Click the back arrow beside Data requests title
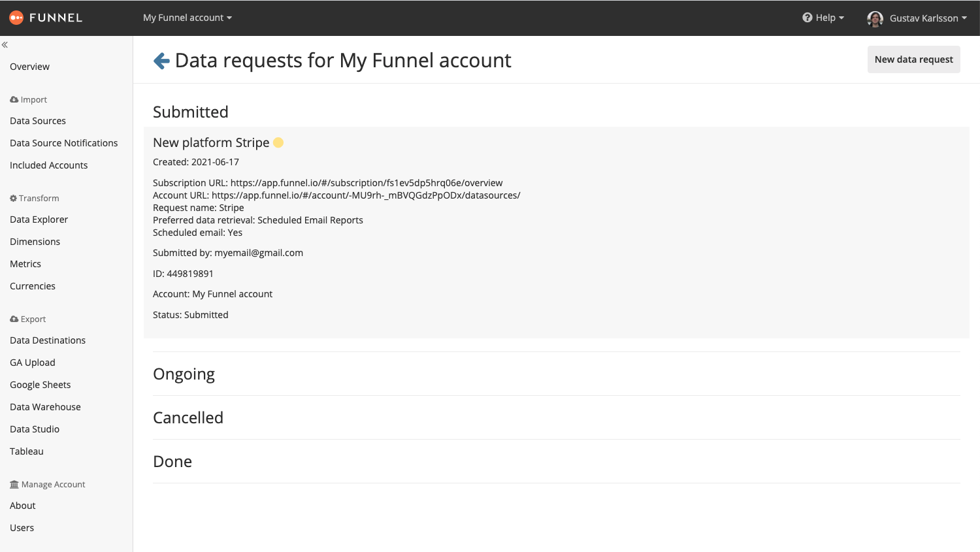Image resolution: width=980 pixels, height=552 pixels. 161,61
